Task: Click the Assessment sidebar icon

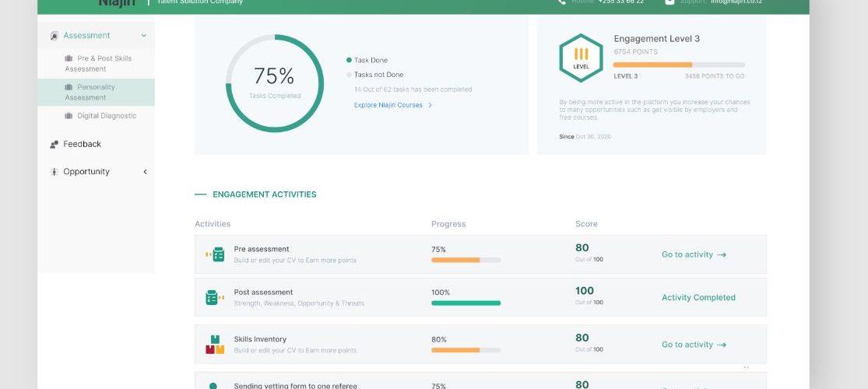Action: pos(54,36)
